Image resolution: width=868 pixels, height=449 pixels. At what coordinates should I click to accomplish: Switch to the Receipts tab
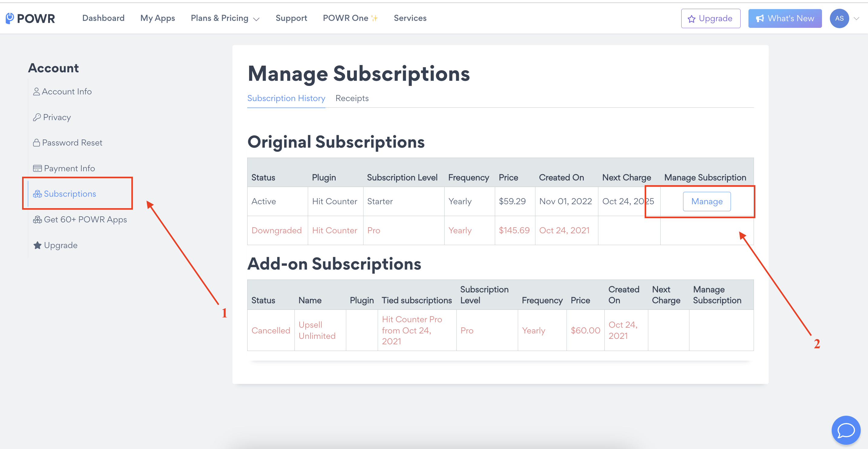(x=352, y=98)
